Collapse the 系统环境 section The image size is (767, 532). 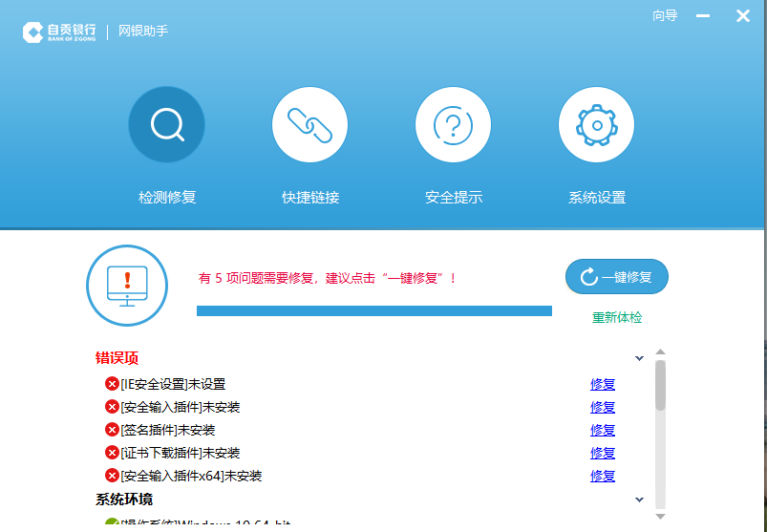639,500
